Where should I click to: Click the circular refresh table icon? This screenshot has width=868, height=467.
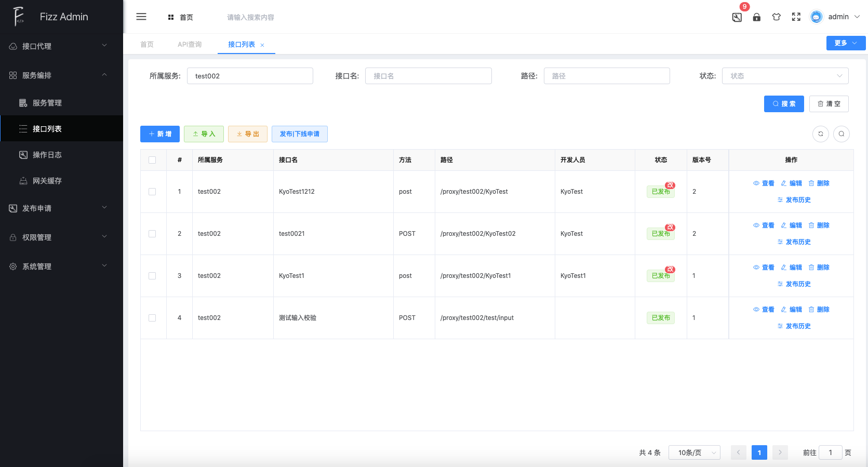[x=821, y=134]
